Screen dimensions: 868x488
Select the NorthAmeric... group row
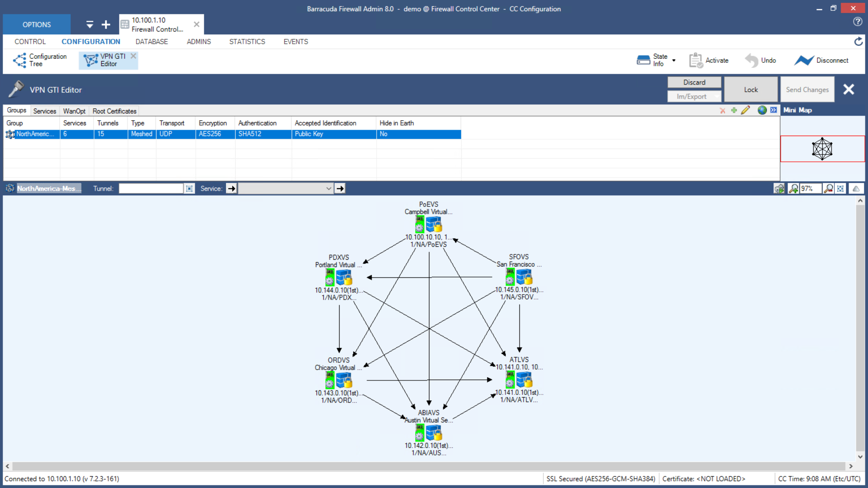[232, 134]
